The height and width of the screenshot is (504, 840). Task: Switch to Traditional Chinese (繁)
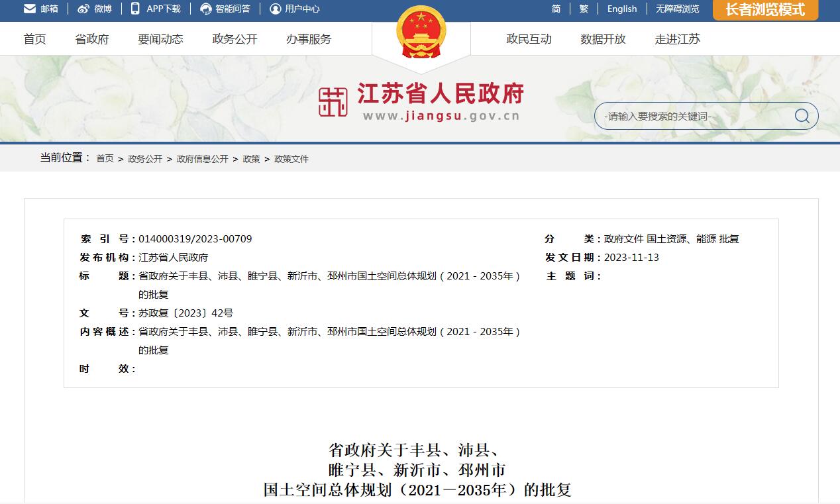tap(584, 9)
